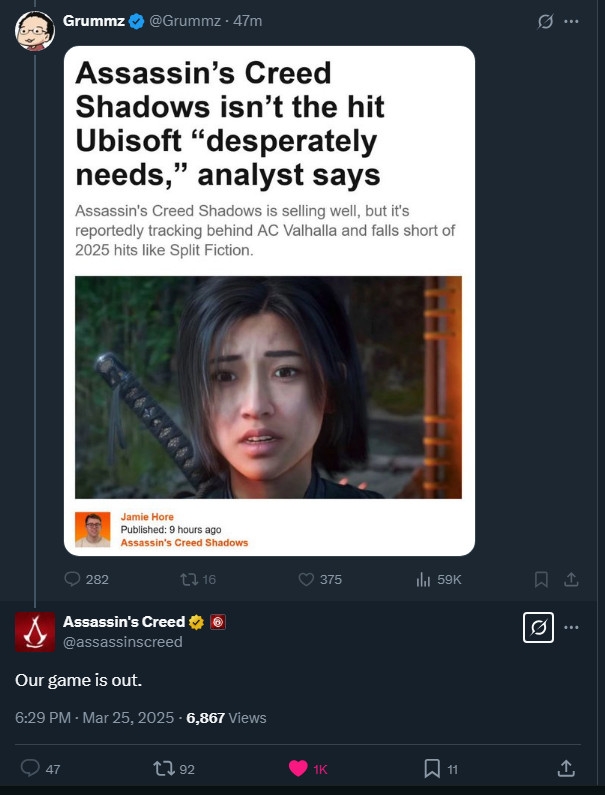Open the article screenshot image about Assassin's Creed Shadows
The height and width of the screenshot is (795, 605).
pos(269,301)
